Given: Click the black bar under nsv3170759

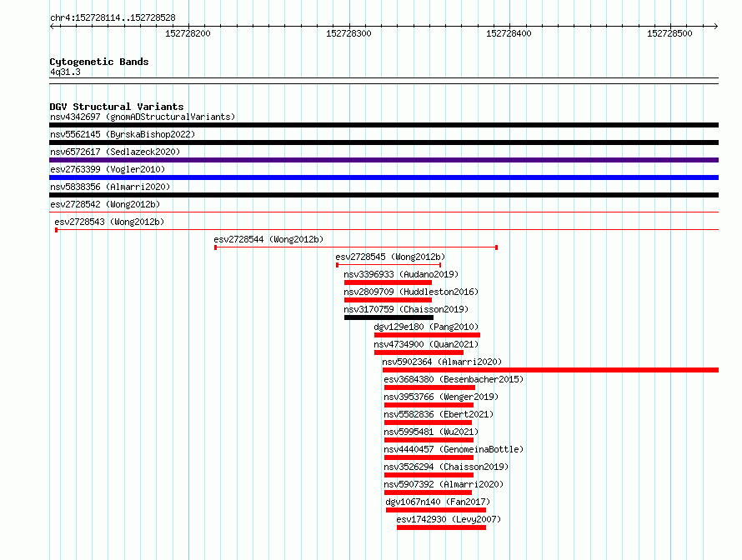Looking at the screenshot, I should tap(389, 317).
